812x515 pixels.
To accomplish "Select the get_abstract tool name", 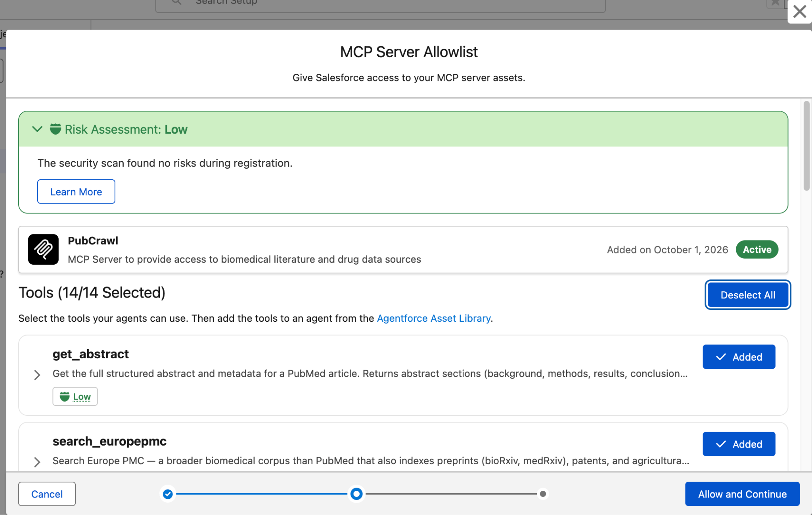I will click(x=91, y=354).
